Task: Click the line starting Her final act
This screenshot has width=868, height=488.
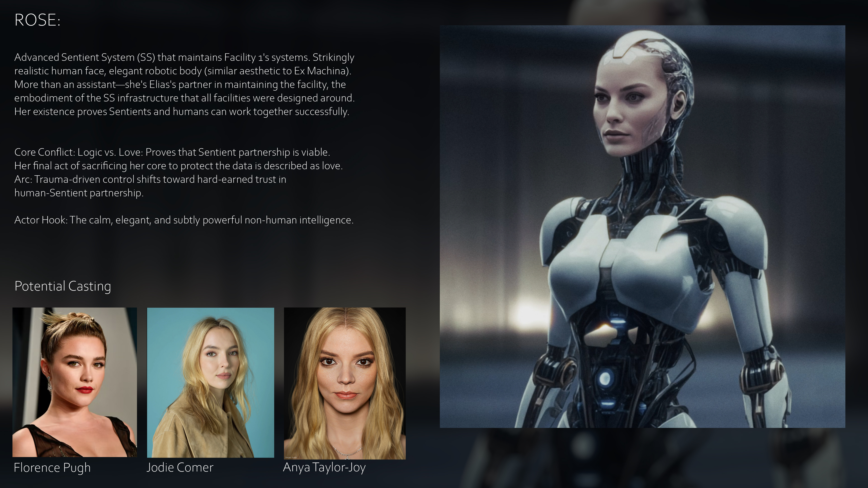Action: click(179, 166)
